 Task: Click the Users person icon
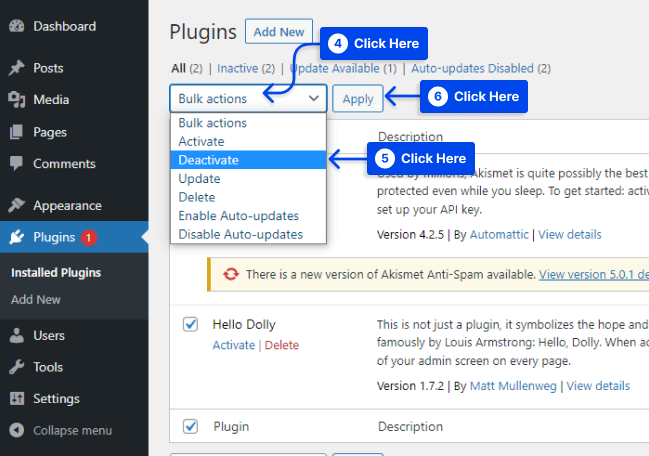(x=17, y=335)
